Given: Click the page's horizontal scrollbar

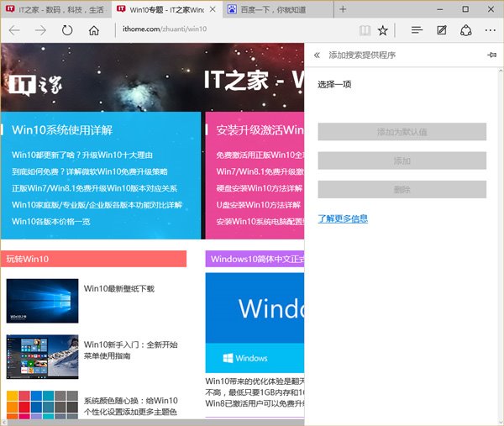Looking at the screenshot, I should tap(153, 423).
